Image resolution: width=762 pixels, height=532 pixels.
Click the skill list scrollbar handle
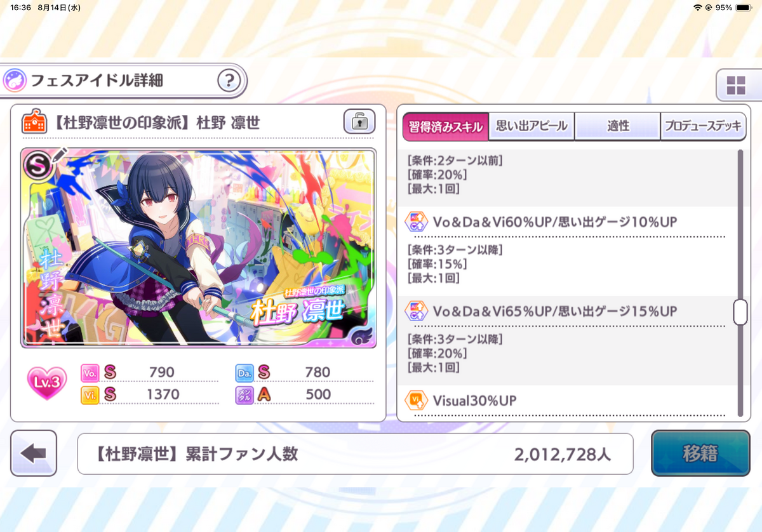coord(740,312)
